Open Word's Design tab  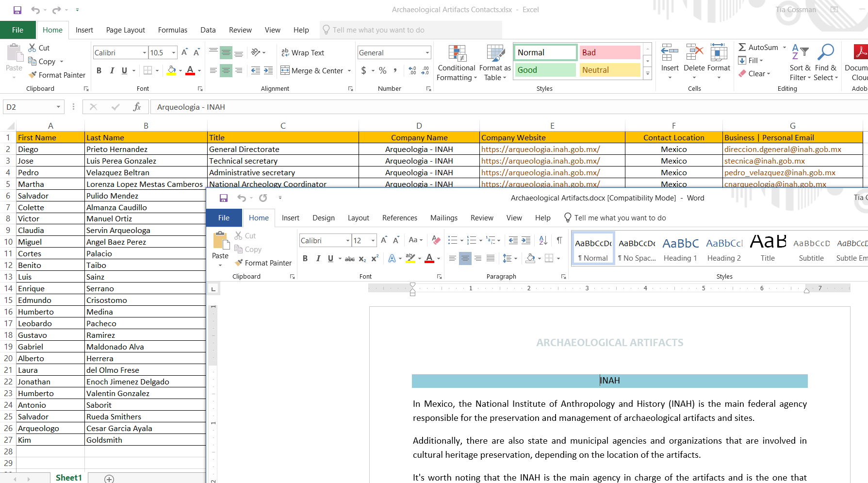point(324,218)
